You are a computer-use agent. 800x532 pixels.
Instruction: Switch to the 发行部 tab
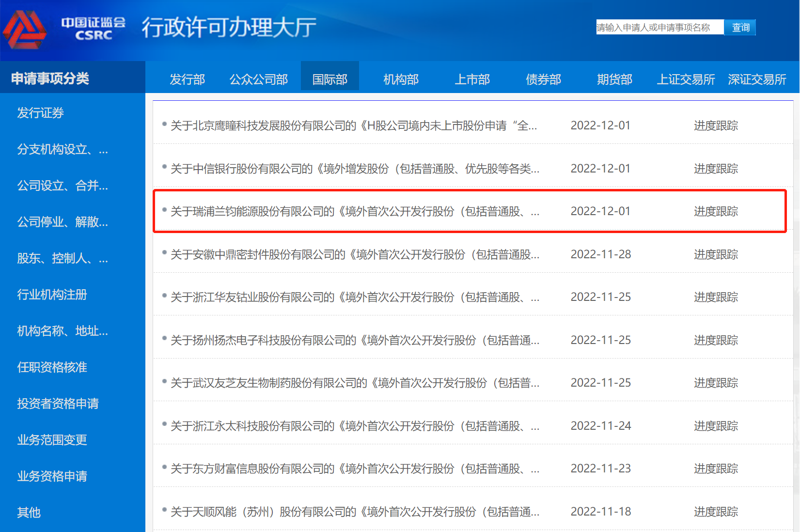187,78
